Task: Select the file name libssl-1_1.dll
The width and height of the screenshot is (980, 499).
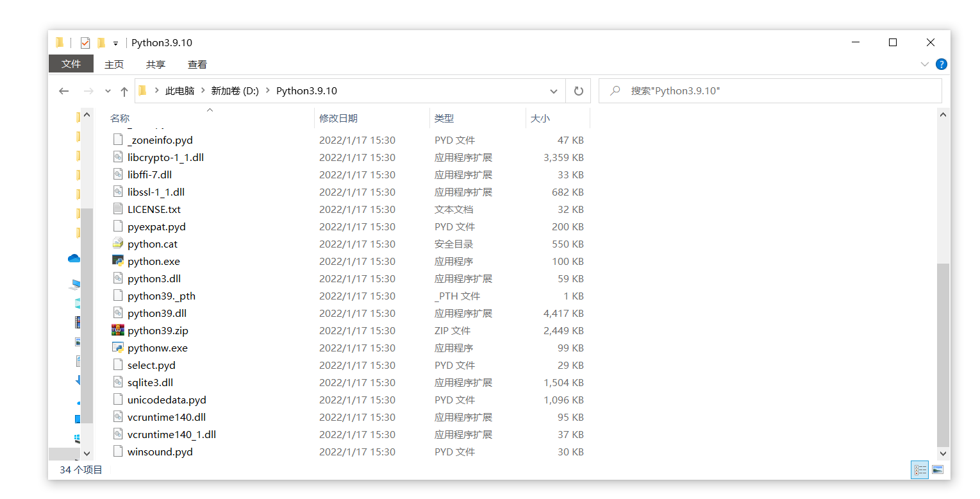Action: [156, 192]
